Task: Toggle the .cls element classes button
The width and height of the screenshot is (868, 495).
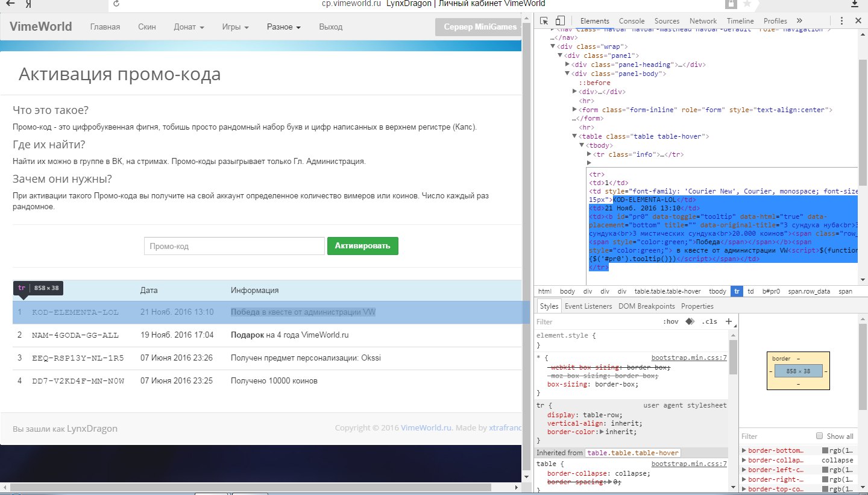Action: [x=709, y=321]
